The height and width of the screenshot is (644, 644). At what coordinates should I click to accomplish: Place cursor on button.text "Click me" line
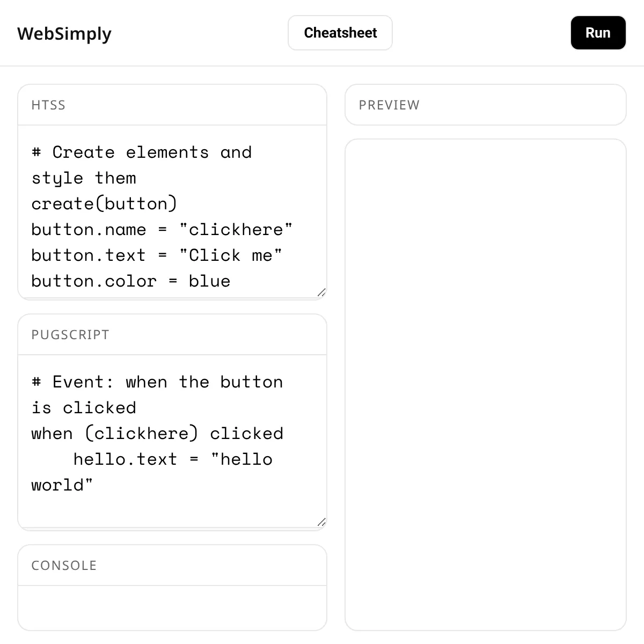[157, 255]
